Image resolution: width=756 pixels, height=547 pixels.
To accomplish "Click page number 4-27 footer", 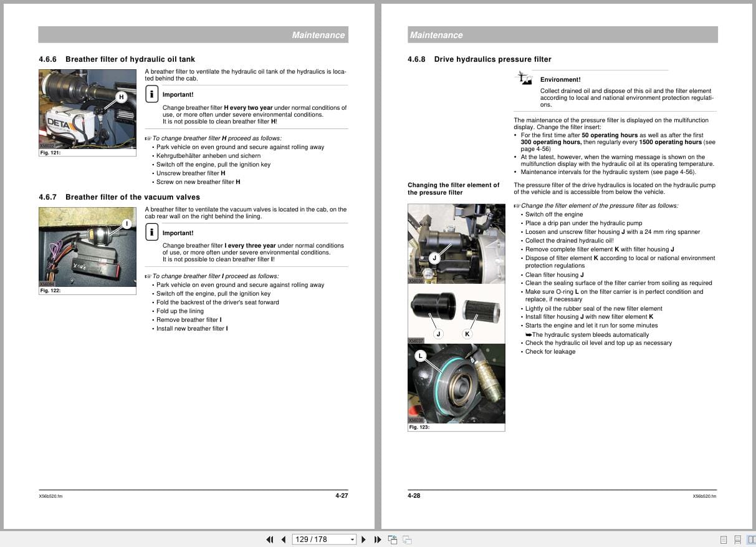I will [x=342, y=496].
